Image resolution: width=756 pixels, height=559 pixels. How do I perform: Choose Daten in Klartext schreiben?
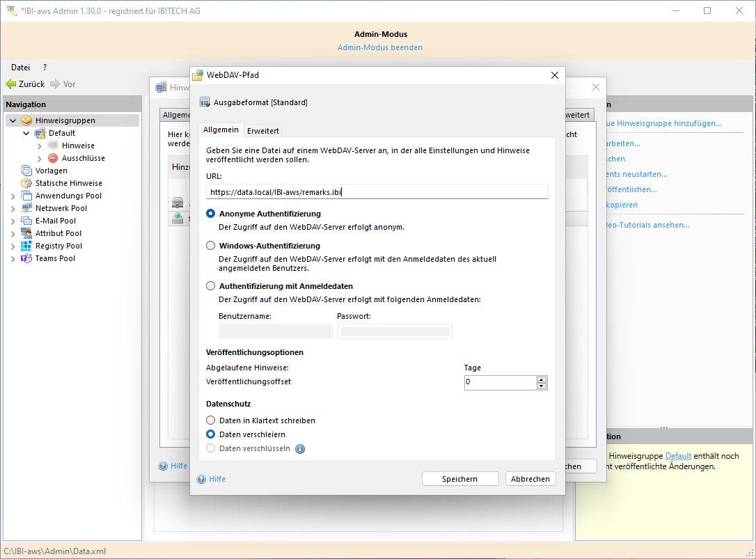click(211, 420)
